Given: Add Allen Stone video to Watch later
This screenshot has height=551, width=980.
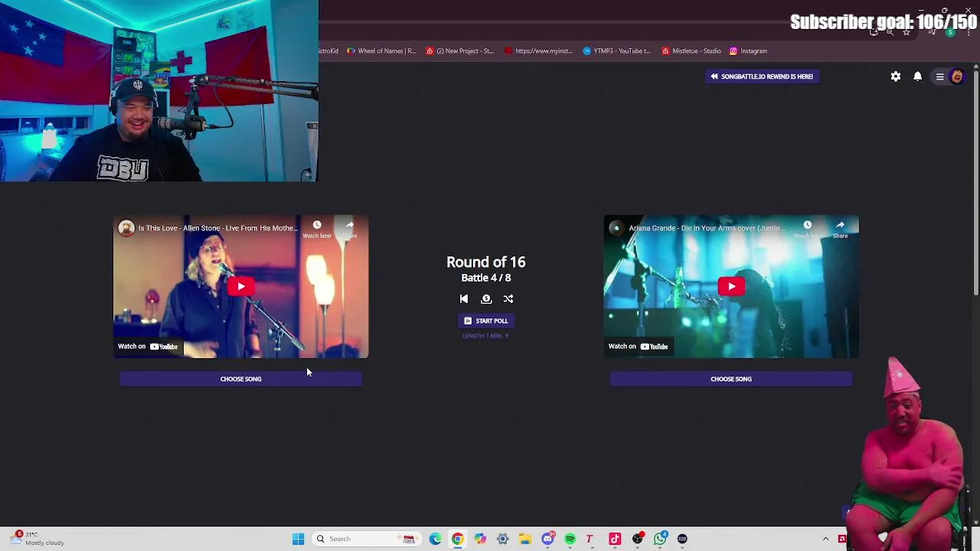Looking at the screenshot, I should [317, 229].
